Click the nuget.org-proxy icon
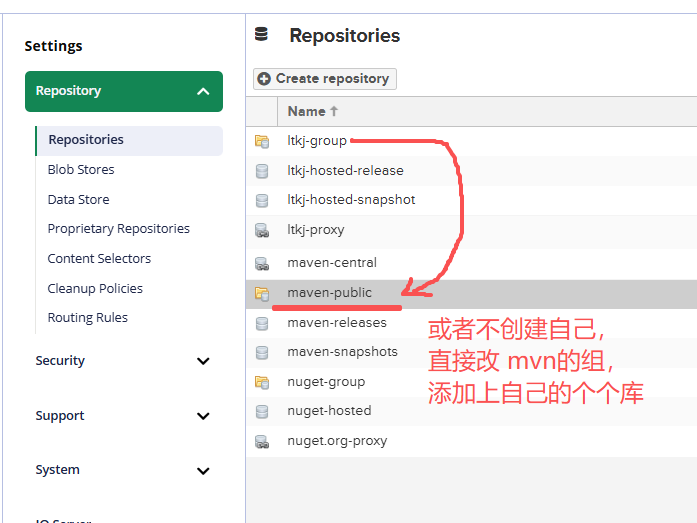 [x=262, y=442]
